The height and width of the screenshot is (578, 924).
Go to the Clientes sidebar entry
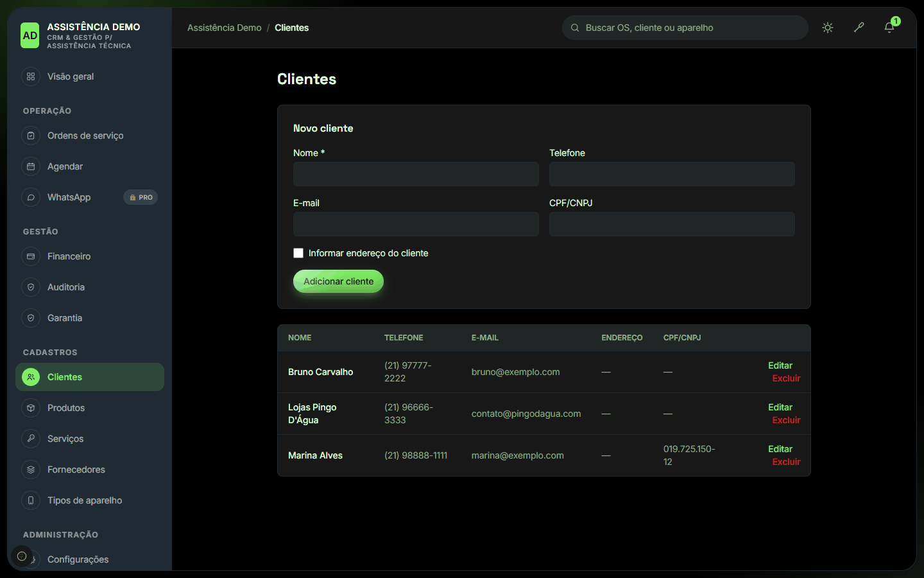(x=90, y=377)
